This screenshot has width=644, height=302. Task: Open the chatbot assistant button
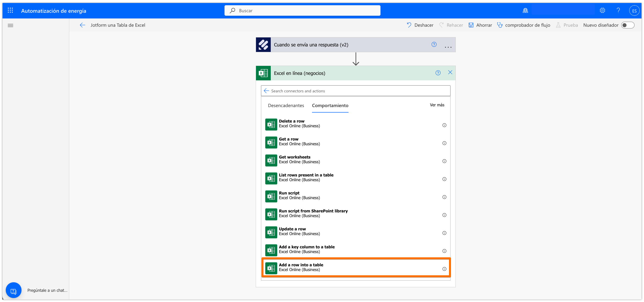[13, 291]
